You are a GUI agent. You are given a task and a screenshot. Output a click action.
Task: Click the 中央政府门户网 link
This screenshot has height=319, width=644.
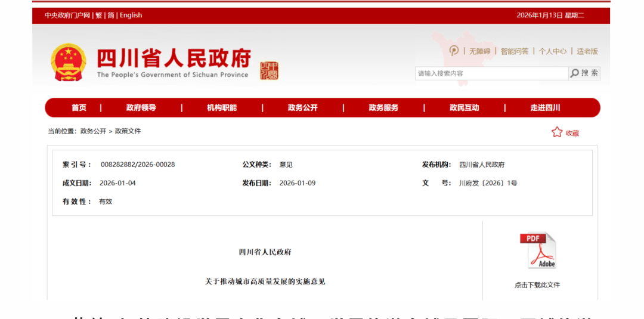(67, 16)
